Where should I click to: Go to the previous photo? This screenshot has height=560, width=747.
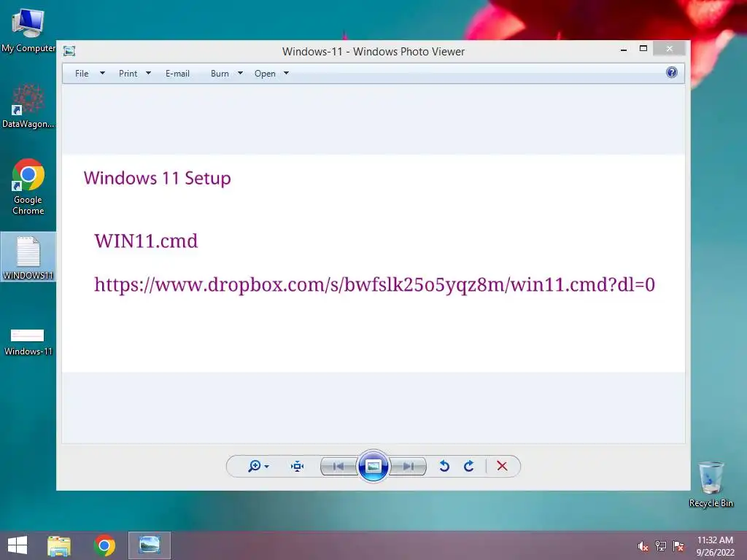pyautogui.click(x=338, y=466)
